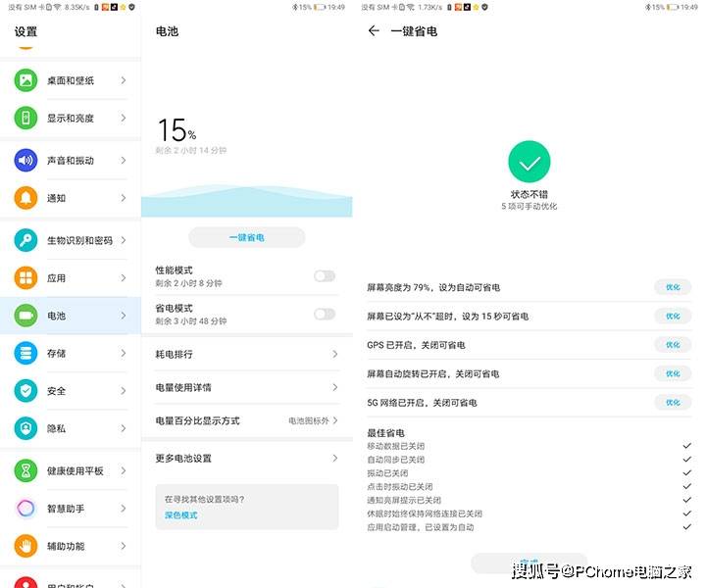Tap checkmark next to 移动数据已关闭
Screen dimensions: 706x588
coord(686,446)
